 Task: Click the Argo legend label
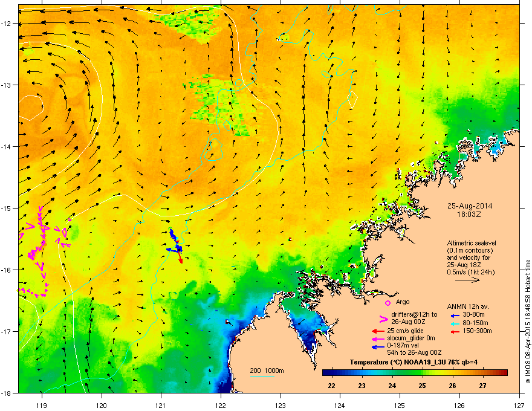(403, 302)
